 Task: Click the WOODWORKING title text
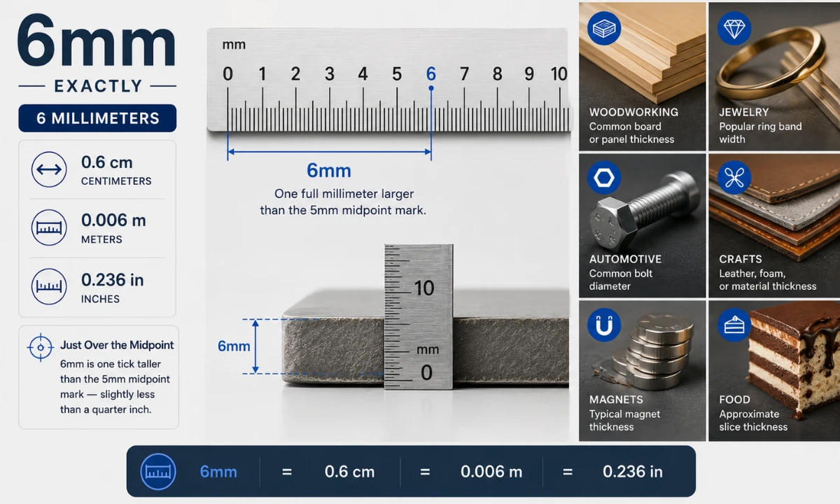click(633, 112)
